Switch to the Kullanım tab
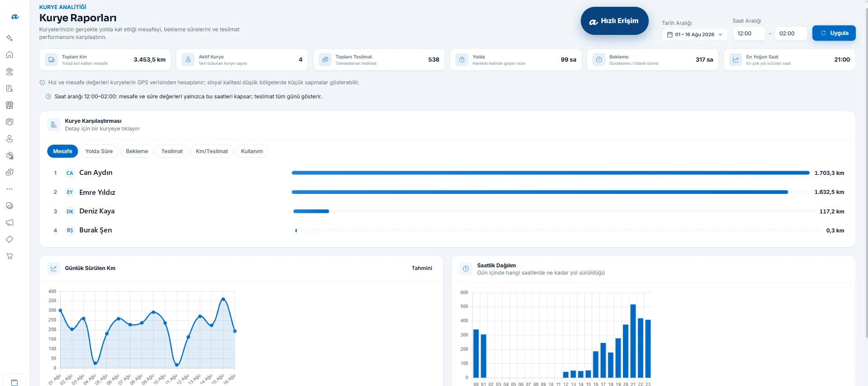 click(252, 151)
